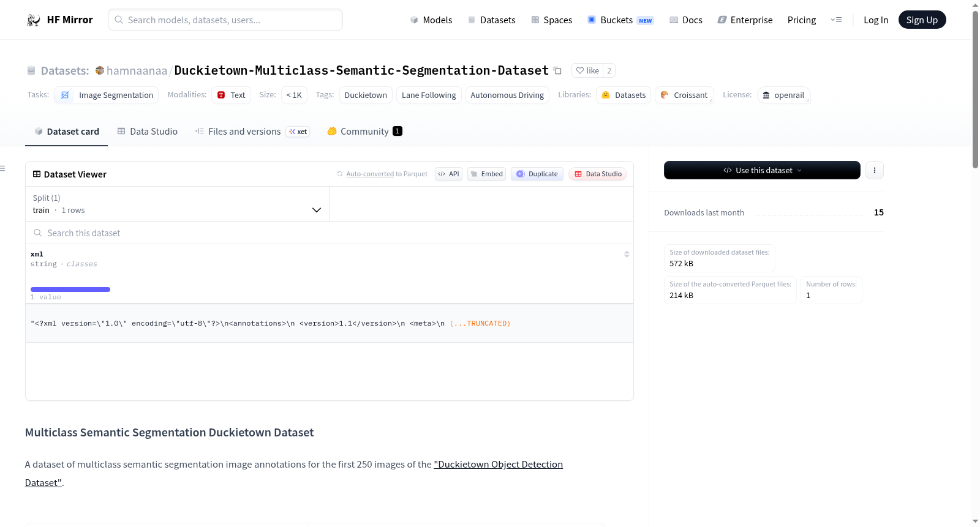Click the hamnaanaa user avatar

pos(100,70)
